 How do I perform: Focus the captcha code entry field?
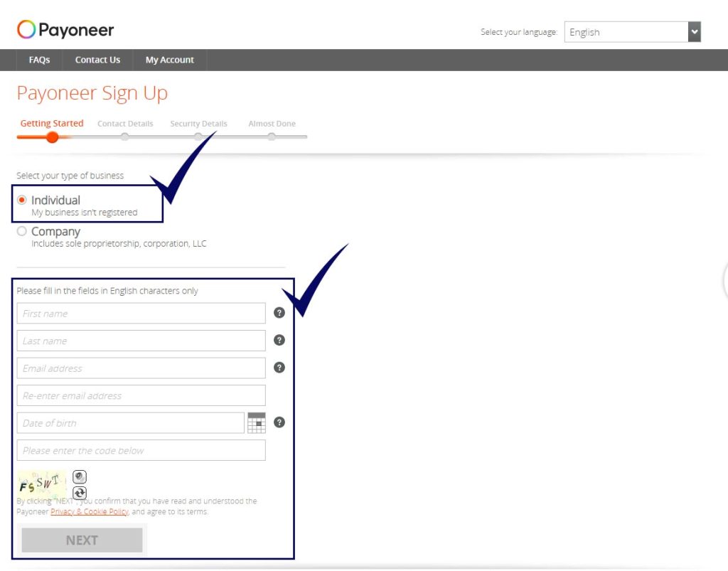coord(141,450)
